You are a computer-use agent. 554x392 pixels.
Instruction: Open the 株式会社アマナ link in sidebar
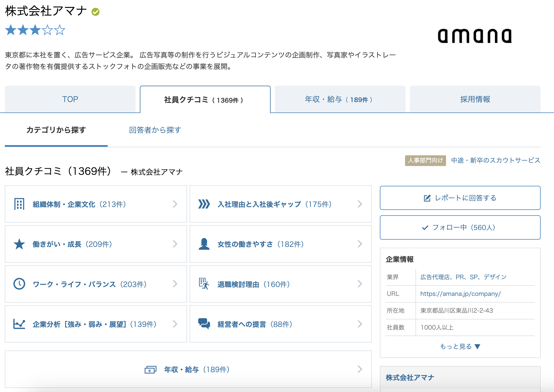click(410, 378)
